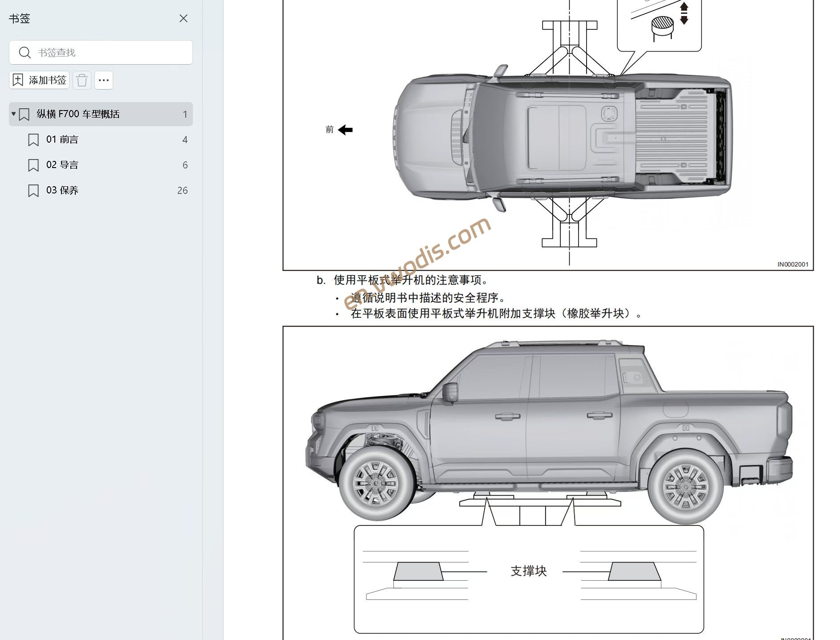Click bookmark icon beside 纵横 F700 车型概括
Screen dimensions: 840x640
coord(24,115)
